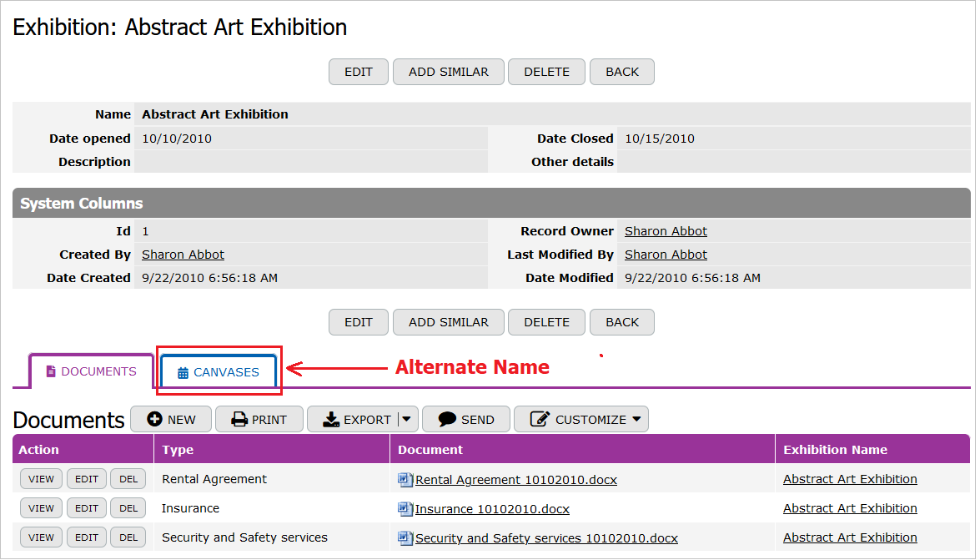Create a NEW document record
This screenshot has width=980, height=560.
[171, 419]
